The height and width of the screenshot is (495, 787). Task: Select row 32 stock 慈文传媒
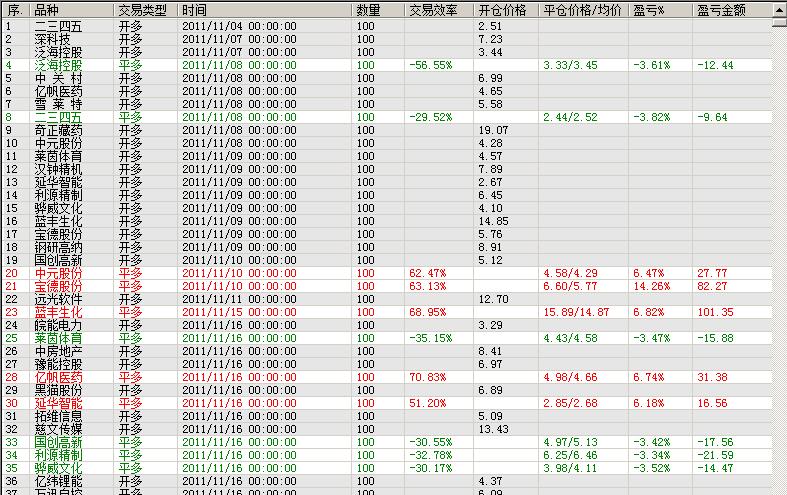(x=58, y=430)
